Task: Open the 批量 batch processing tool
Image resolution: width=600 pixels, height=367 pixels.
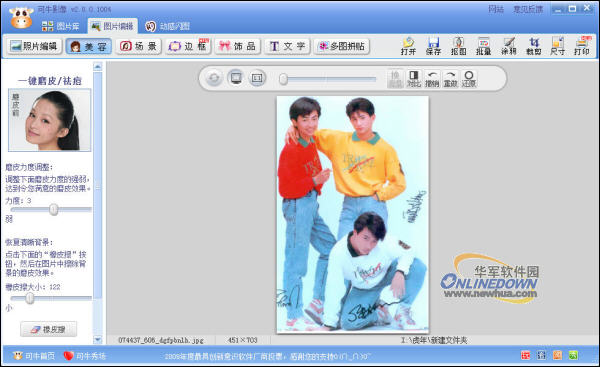Action: tap(483, 46)
